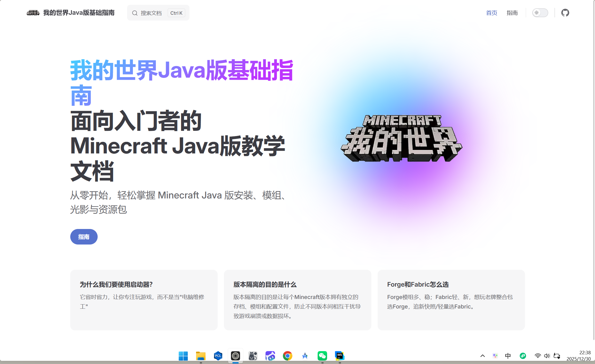
Task: Open the active screenshot app in taskbar
Action: [x=236, y=356]
